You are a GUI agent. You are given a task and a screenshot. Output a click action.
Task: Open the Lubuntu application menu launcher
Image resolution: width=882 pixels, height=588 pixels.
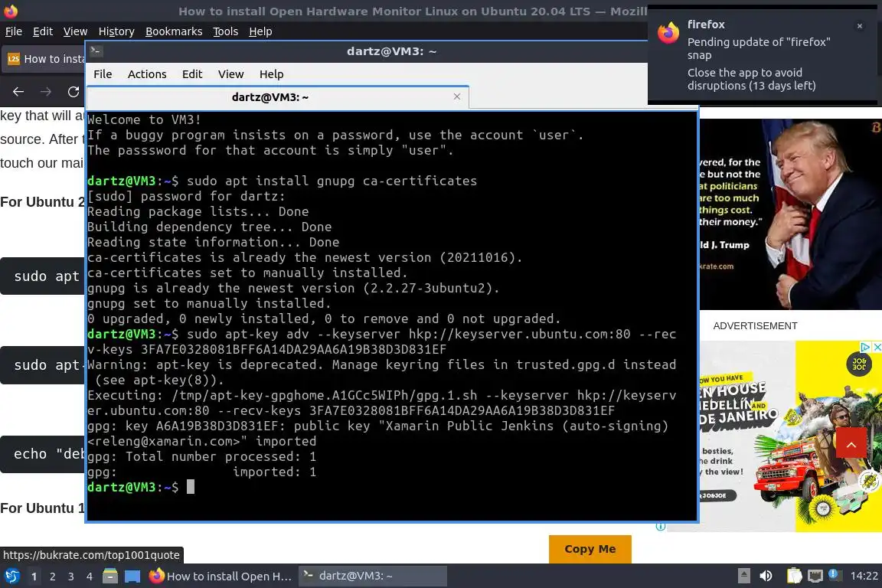pyautogui.click(x=11, y=577)
